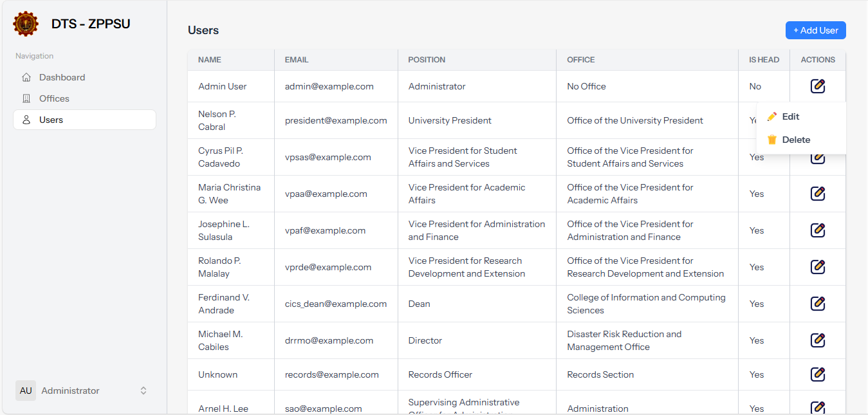Click the NAME column header
868x415 pixels.
click(210, 60)
